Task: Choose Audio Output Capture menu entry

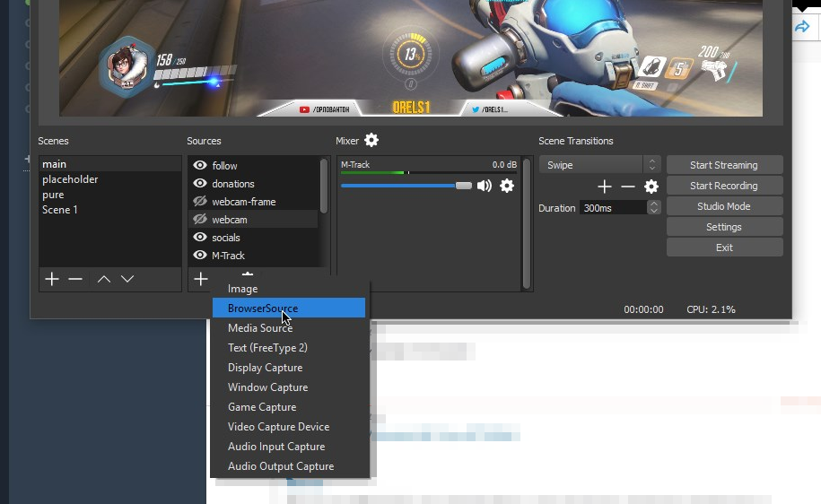Action: (x=289, y=465)
